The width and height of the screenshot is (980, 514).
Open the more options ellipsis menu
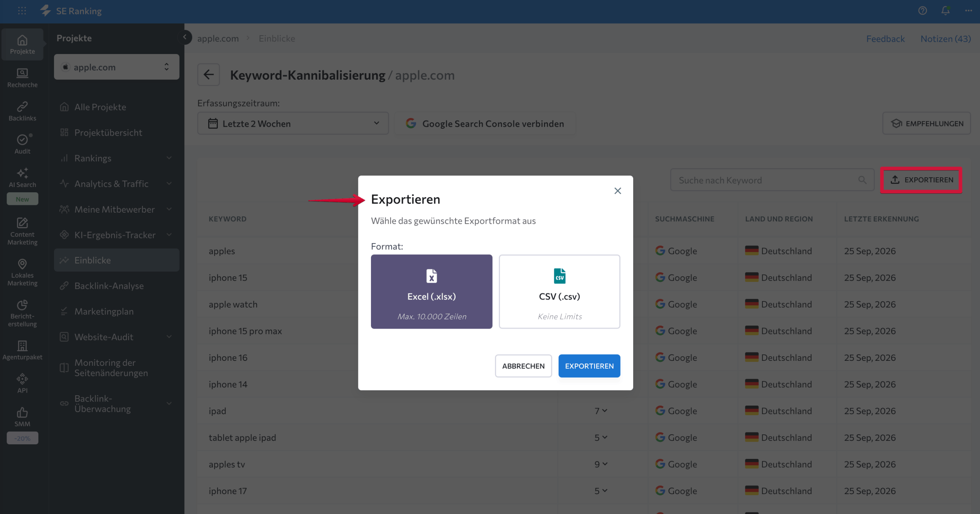tap(969, 11)
